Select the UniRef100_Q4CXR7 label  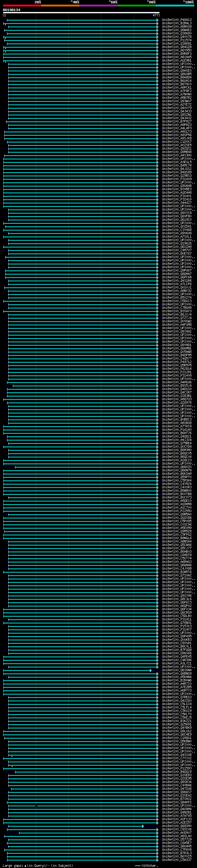[177, 392]
